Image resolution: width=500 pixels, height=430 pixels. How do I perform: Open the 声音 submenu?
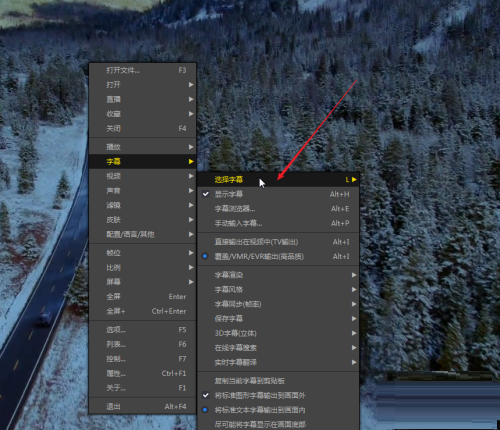coord(143,191)
